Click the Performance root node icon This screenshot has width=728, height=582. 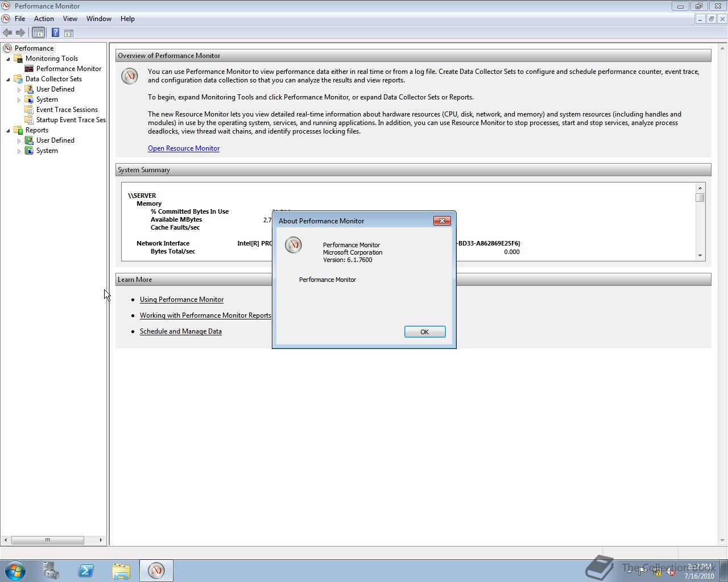pyautogui.click(x=7, y=48)
